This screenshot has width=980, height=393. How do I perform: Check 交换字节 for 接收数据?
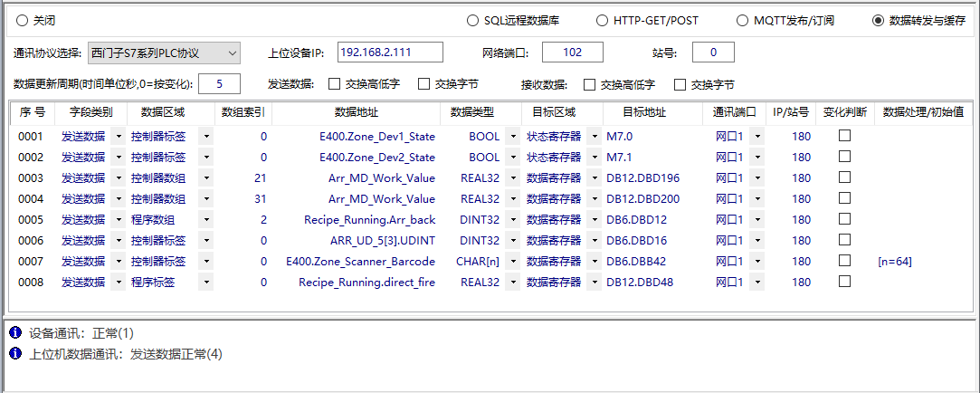[x=680, y=84]
